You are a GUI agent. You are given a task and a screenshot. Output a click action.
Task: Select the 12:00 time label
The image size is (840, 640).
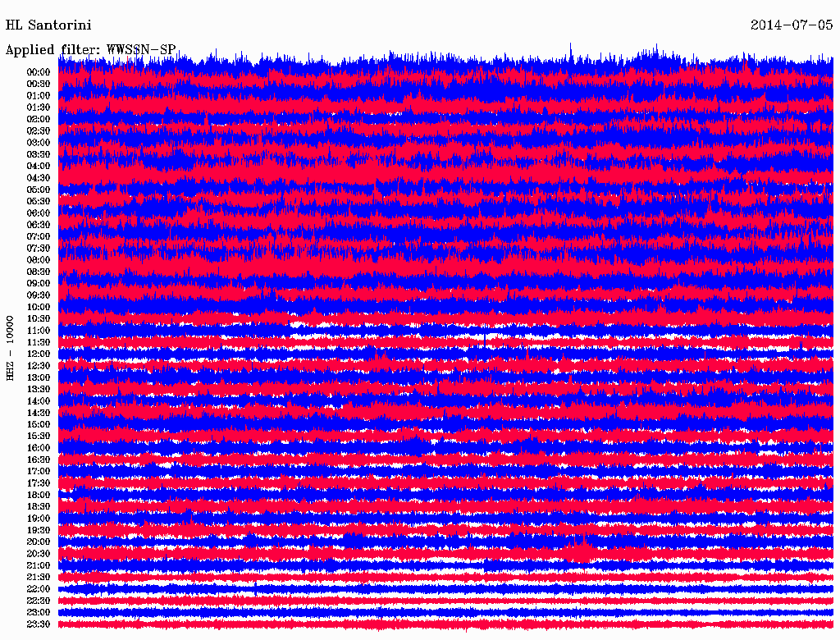coord(39,354)
